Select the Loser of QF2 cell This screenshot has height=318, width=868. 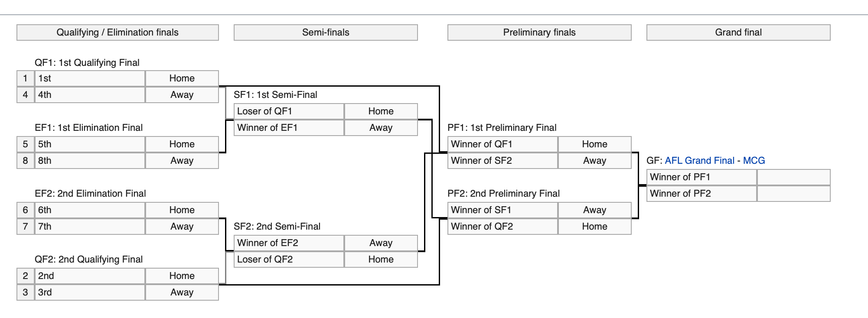289,260
